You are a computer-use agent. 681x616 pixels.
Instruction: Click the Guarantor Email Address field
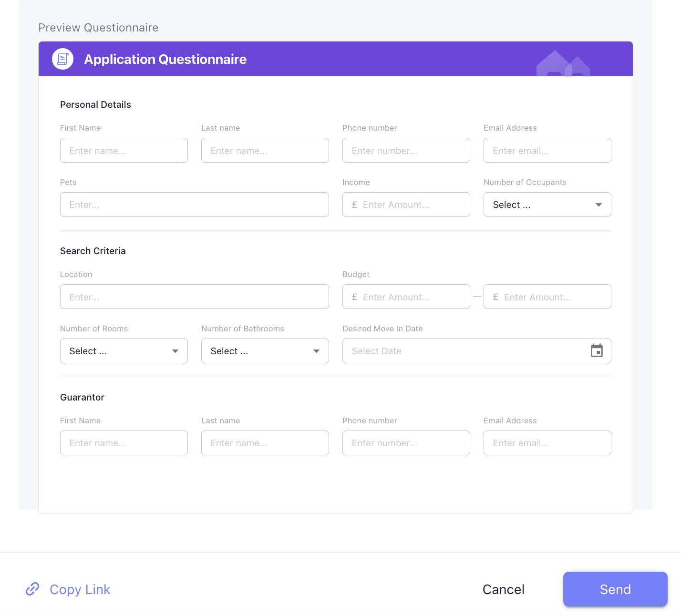[547, 443]
